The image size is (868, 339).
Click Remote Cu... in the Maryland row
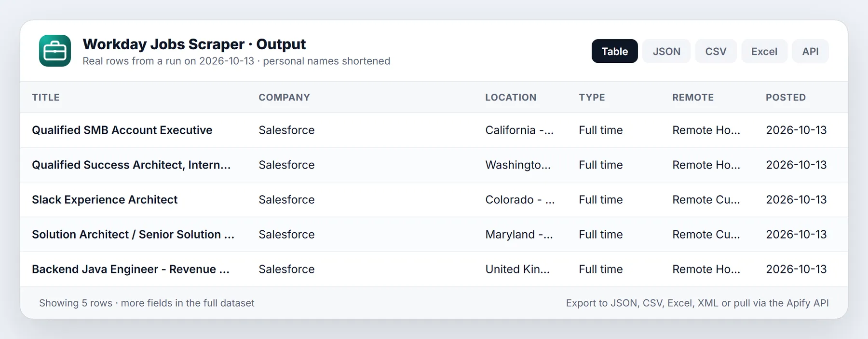[706, 235]
